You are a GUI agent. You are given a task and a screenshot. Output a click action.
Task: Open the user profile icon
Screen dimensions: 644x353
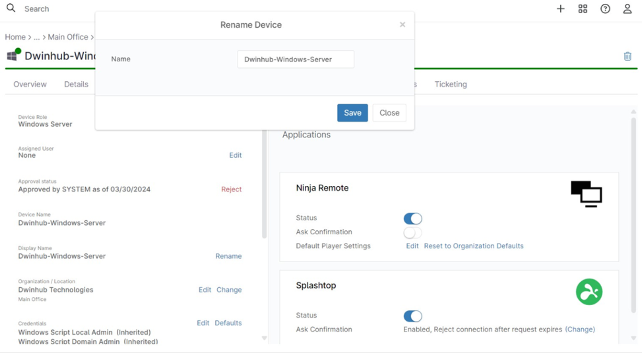[628, 9]
